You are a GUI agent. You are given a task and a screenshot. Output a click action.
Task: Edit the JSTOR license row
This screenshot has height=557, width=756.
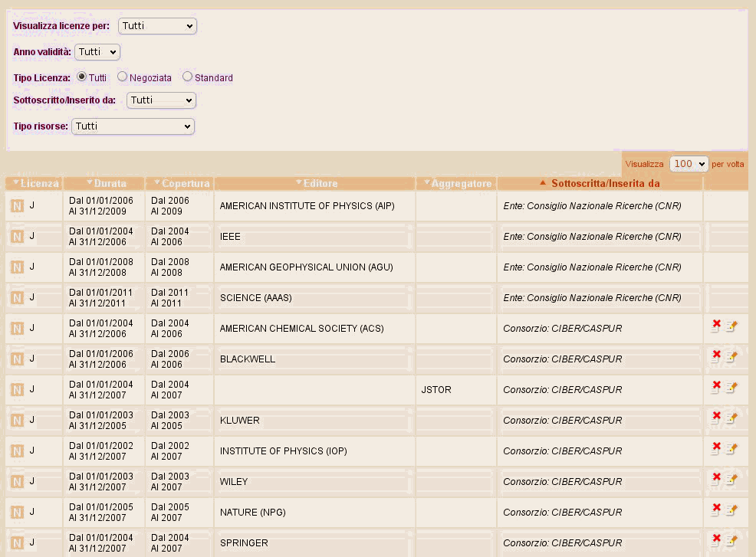pyautogui.click(x=731, y=388)
